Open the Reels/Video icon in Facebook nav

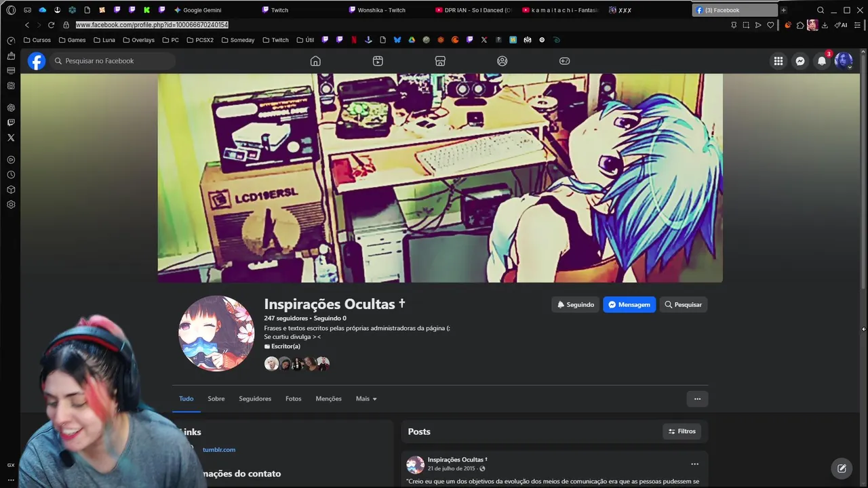[378, 61]
